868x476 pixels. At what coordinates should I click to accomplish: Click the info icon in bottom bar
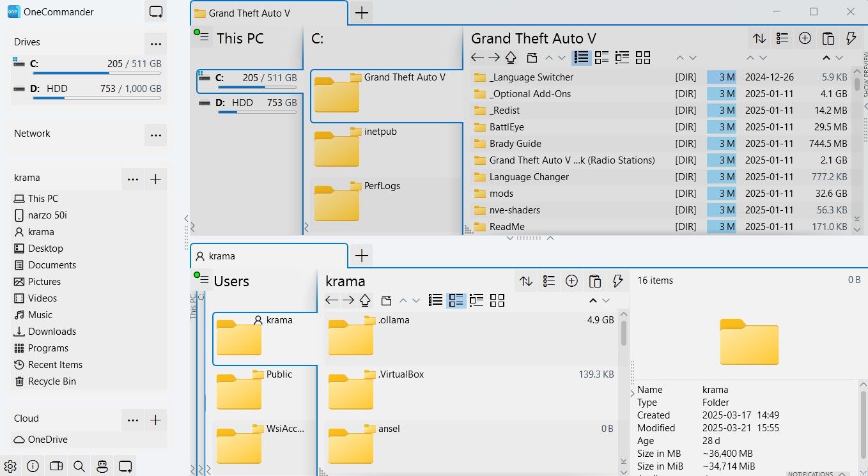coord(33,466)
